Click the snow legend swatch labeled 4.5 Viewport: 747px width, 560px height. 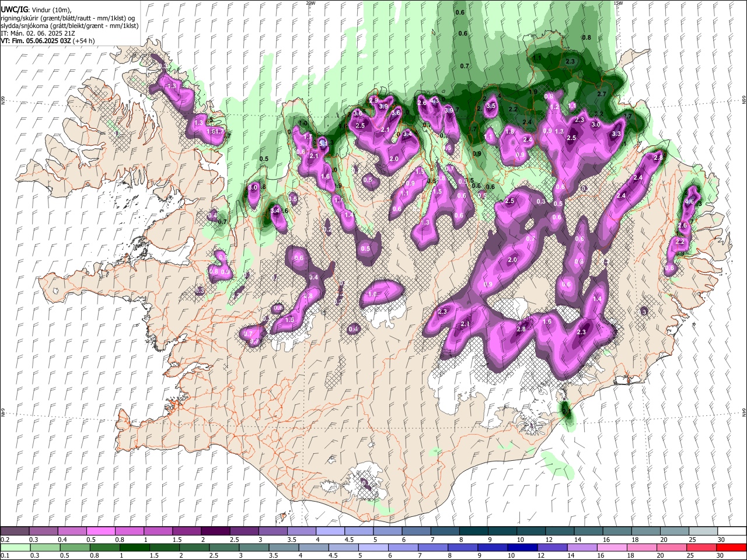click(x=358, y=531)
